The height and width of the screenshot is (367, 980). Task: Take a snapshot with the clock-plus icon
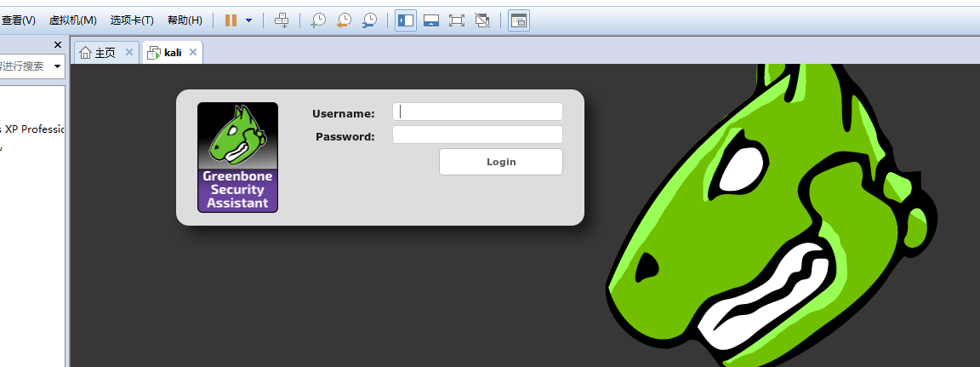[318, 20]
